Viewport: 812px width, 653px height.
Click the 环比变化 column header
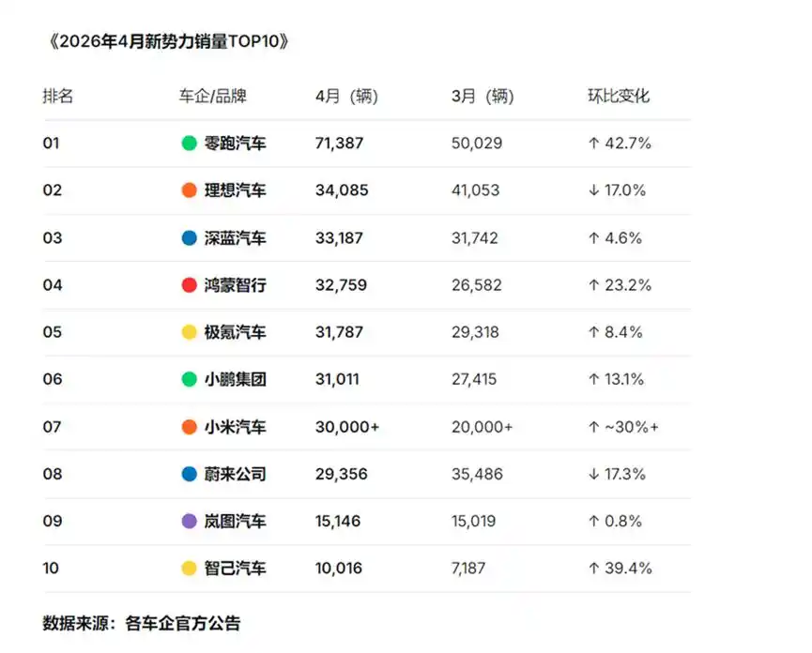tap(619, 96)
